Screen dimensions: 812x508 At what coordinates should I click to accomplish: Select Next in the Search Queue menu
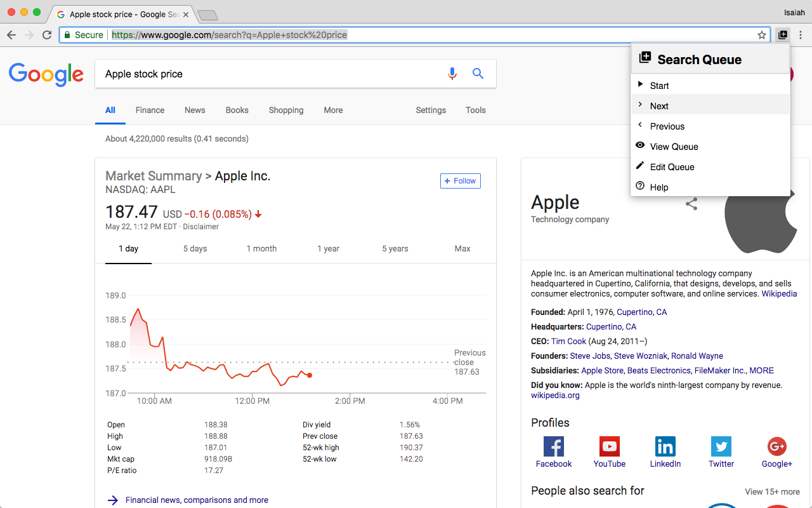point(659,105)
